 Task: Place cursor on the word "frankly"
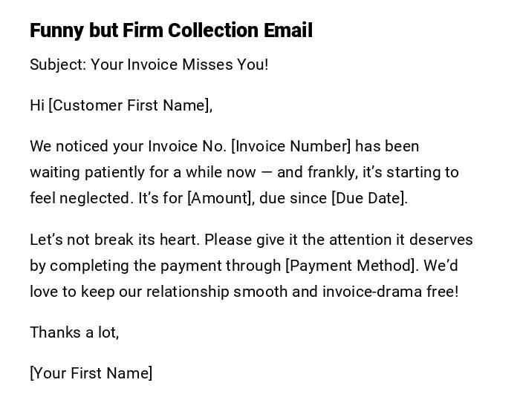[330, 172]
